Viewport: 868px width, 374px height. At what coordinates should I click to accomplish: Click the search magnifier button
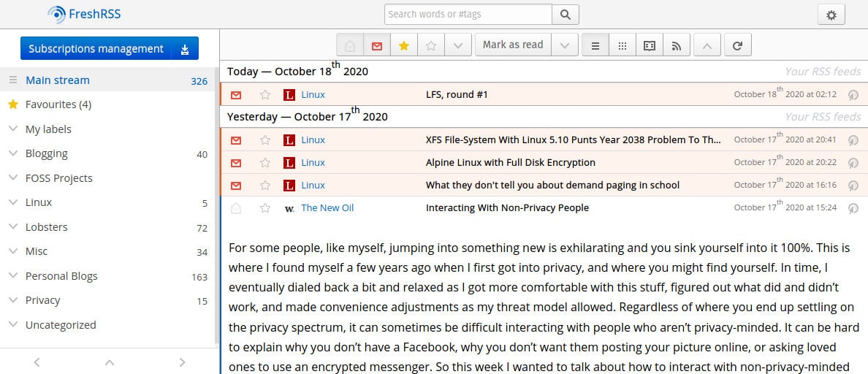[x=566, y=15]
